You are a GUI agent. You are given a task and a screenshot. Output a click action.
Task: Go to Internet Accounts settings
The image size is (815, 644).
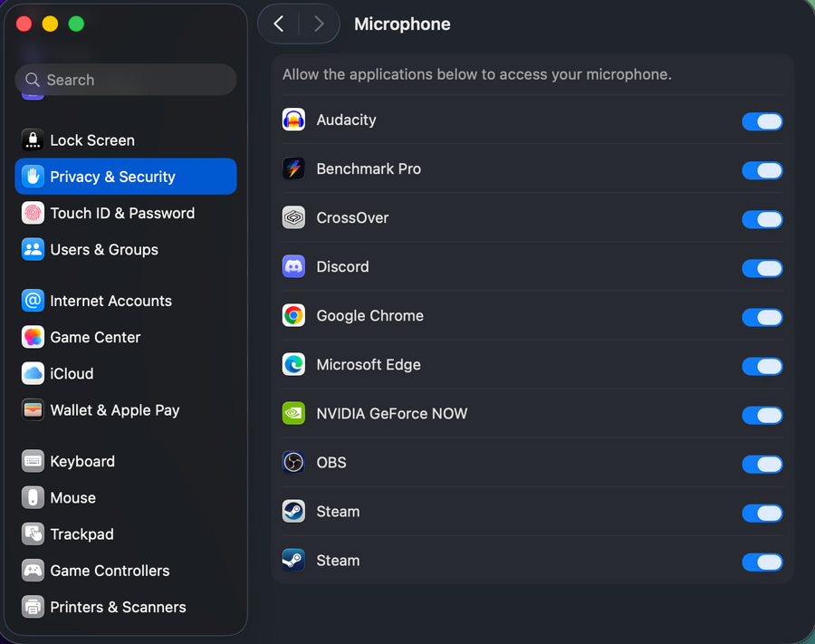pyautogui.click(x=126, y=301)
